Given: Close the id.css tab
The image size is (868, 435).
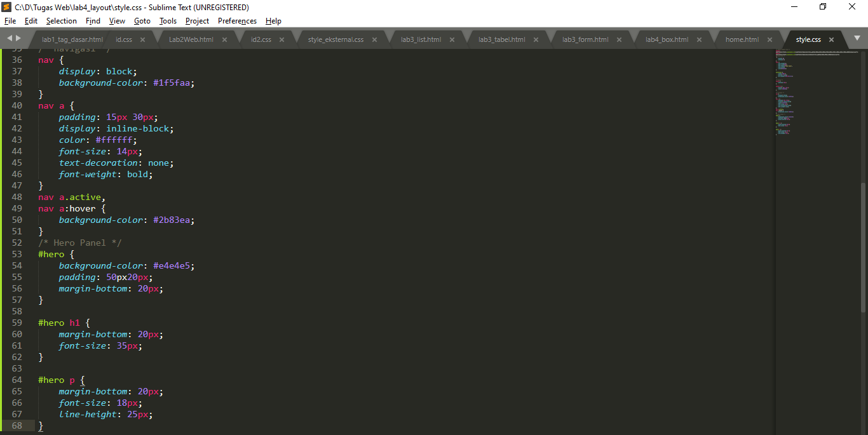Looking at the screenshot, I should (142, 39).
